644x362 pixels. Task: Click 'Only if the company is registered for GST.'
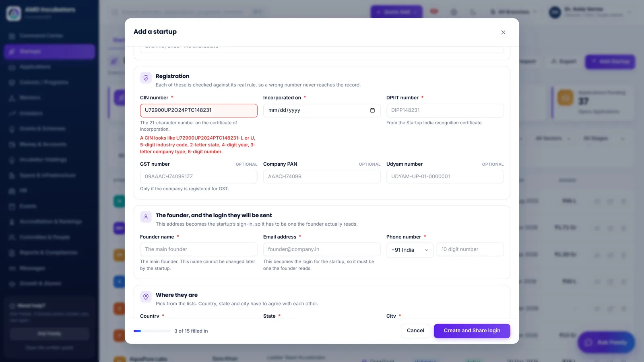pos(184,189)
